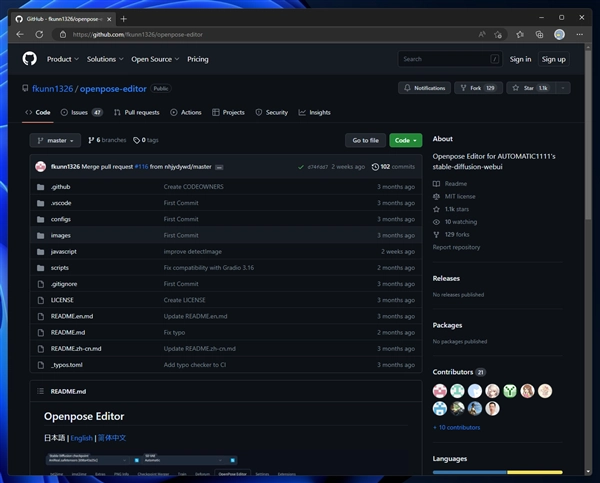This screenshot has height=483, width=600.
Task: Add page to favorites star icon
Action: pos(498,34)
